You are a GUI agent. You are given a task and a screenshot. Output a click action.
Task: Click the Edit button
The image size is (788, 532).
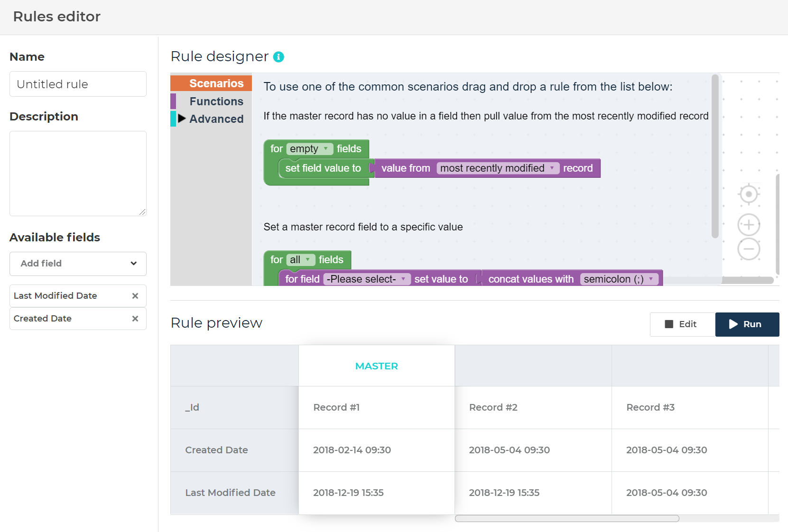(x=682, y=324)
